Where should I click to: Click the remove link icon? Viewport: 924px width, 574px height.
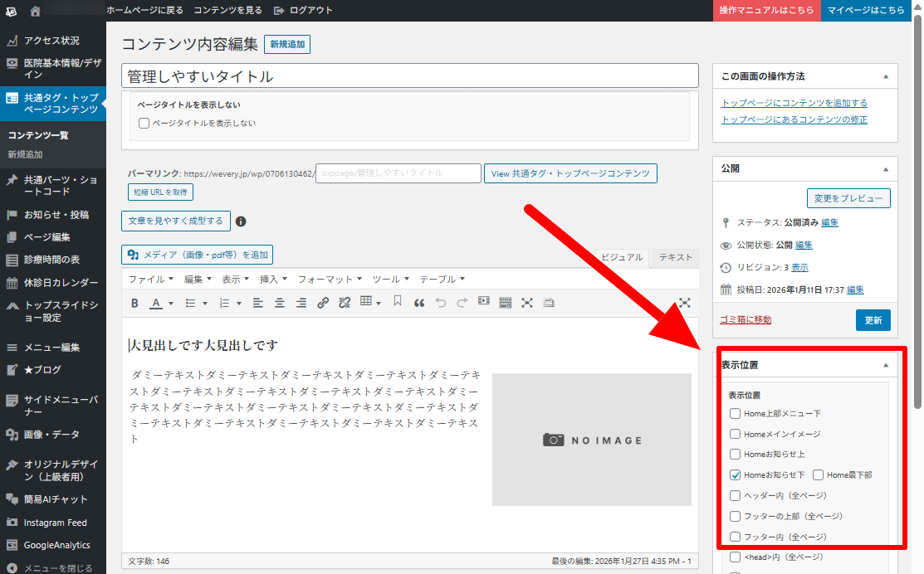345,304
